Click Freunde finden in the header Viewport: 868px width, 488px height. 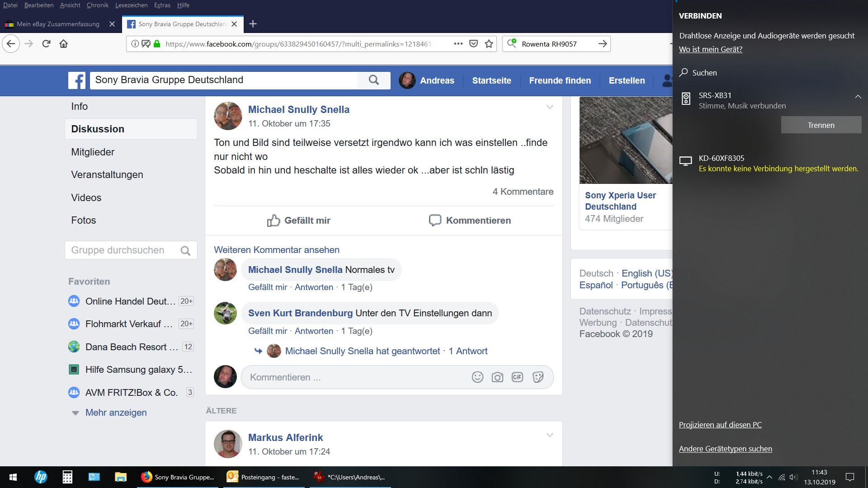[x=560, y=80]
